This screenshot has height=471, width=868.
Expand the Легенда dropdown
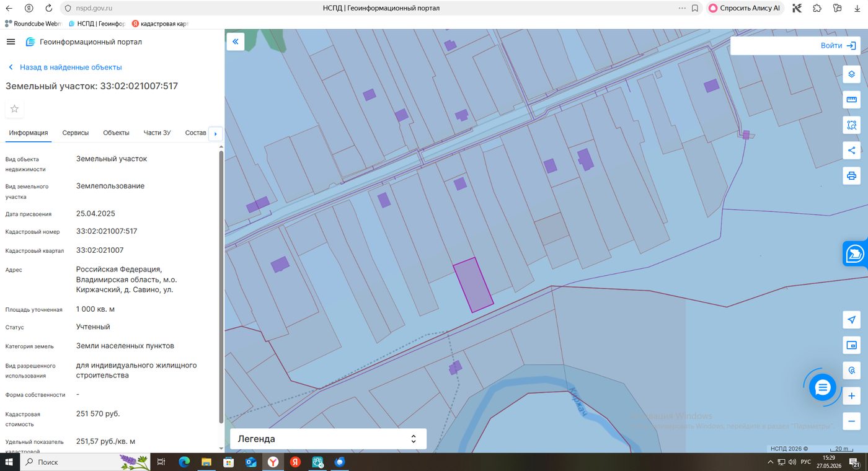click(328, 439)
